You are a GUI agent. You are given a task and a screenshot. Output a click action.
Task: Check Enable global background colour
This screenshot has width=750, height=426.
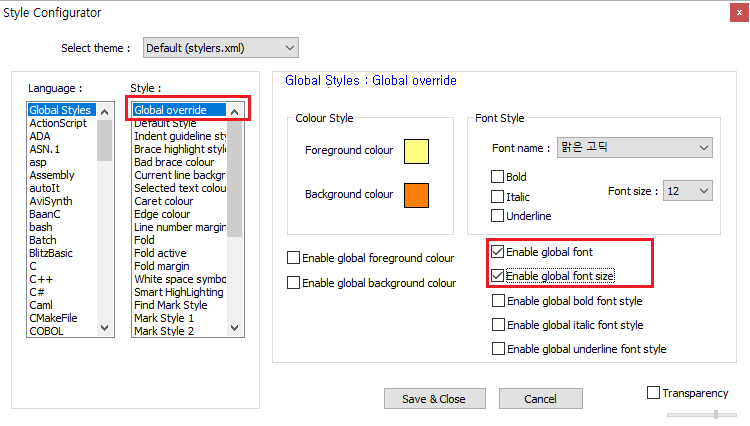pyautogui.click(x=293, y=283)
